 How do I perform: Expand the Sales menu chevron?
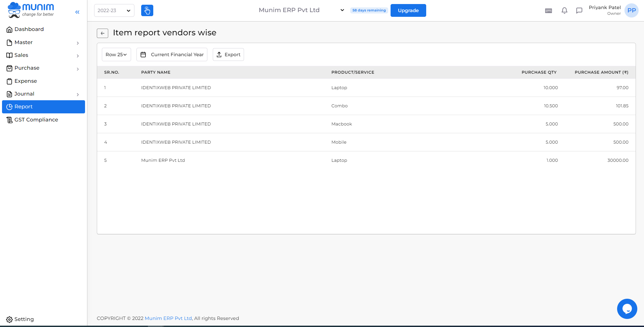click(x=78, y=56)
